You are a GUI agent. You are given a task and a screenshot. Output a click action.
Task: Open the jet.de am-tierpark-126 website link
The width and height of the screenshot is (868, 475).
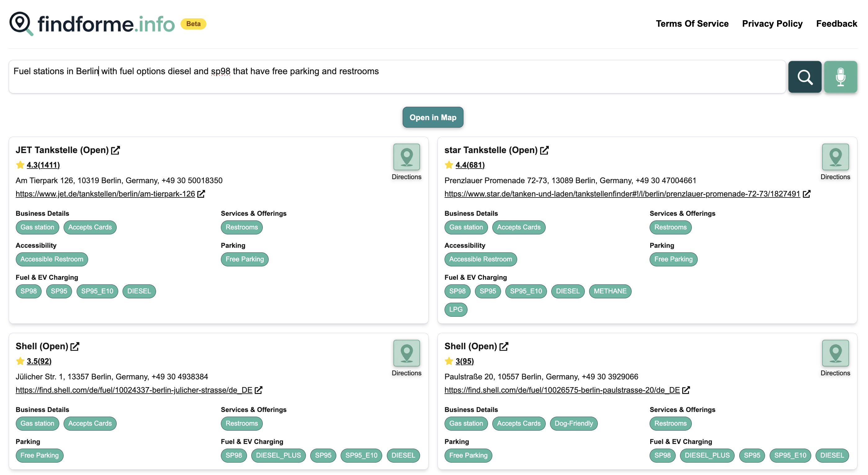tap(105, 194)
